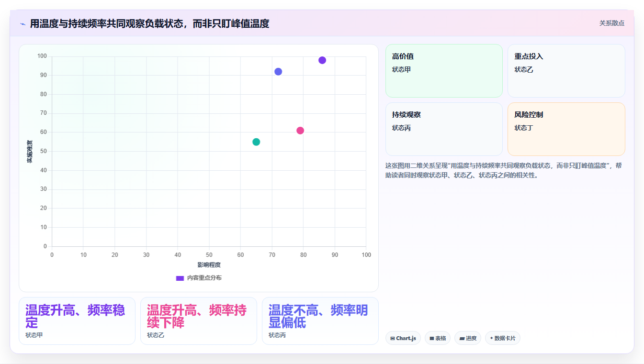Image resolution: width=644 pixels, height=364 pixels.
Task: Click the lightning icon beside the title
Action: (x=23, y=24)
